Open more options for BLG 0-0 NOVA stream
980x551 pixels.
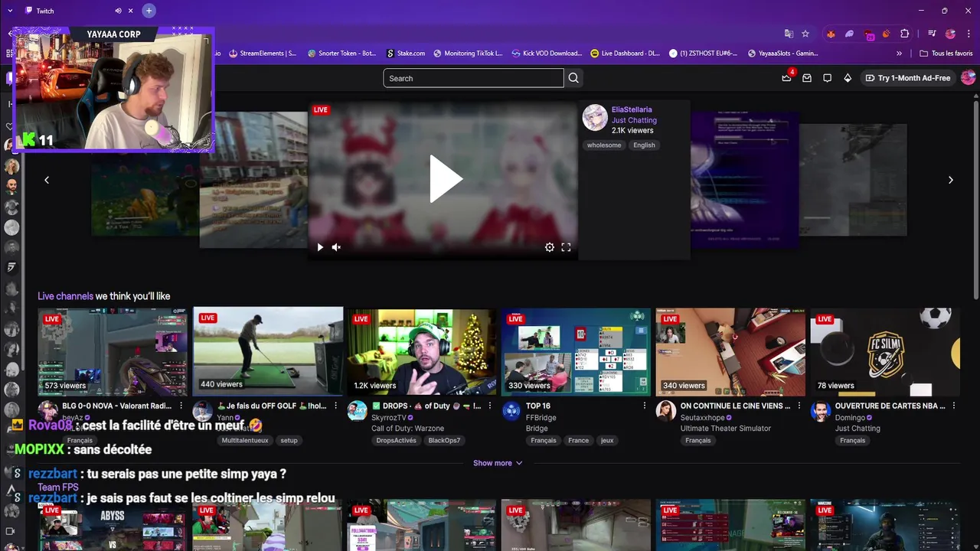pyautogui.click(x=181, y=406)
